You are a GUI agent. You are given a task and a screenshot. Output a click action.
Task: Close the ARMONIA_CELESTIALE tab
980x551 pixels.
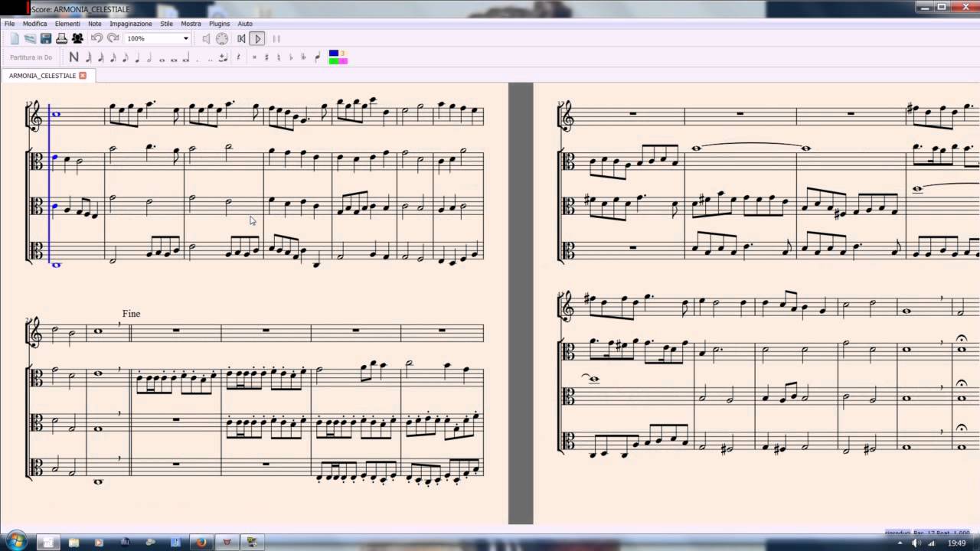tap(83, 76)
